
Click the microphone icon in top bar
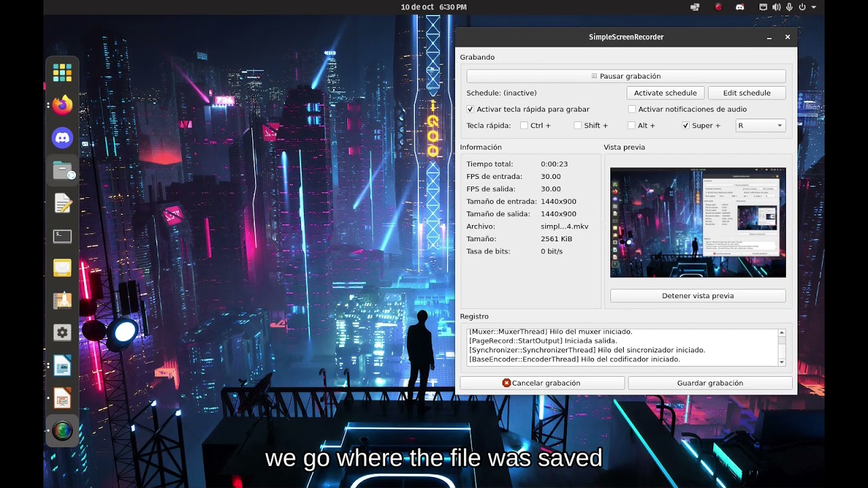tap(789, 7)
